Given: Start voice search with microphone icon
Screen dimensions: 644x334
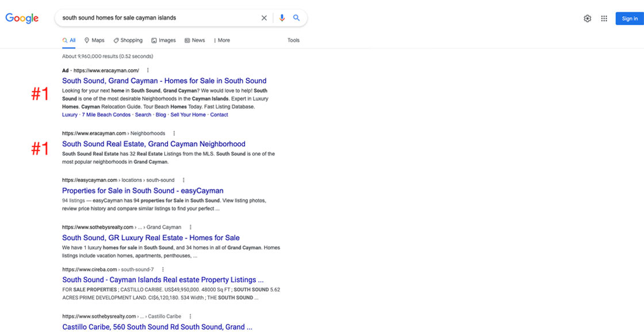Looking at the screenshot, I should pos(282,18).
